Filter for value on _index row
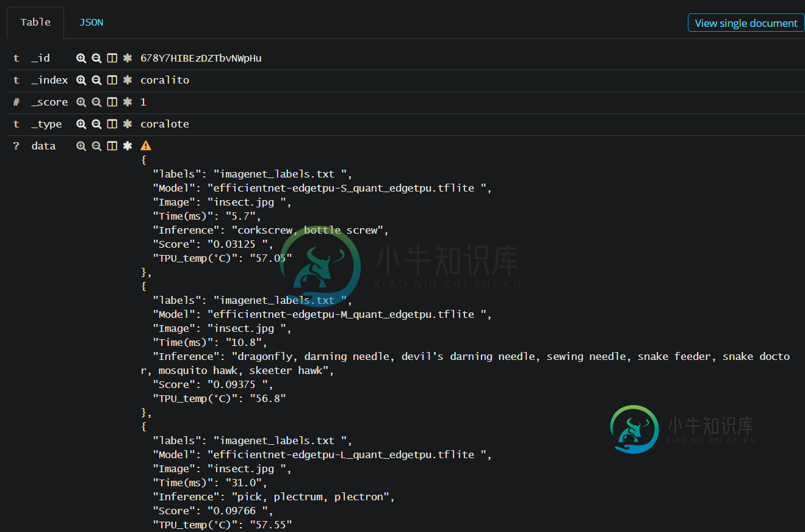This screenshot has height=532, width=805. click(81, 80)
